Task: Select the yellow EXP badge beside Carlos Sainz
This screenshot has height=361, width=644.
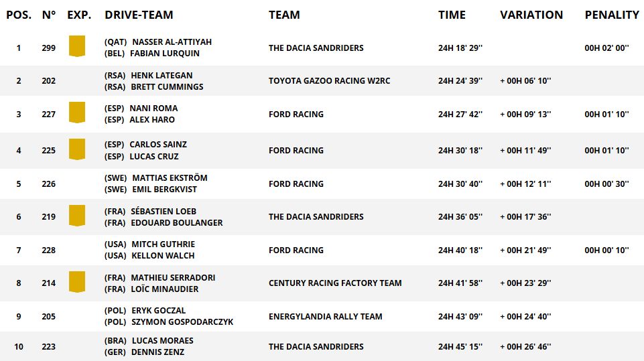Action: tap(77, 149)
